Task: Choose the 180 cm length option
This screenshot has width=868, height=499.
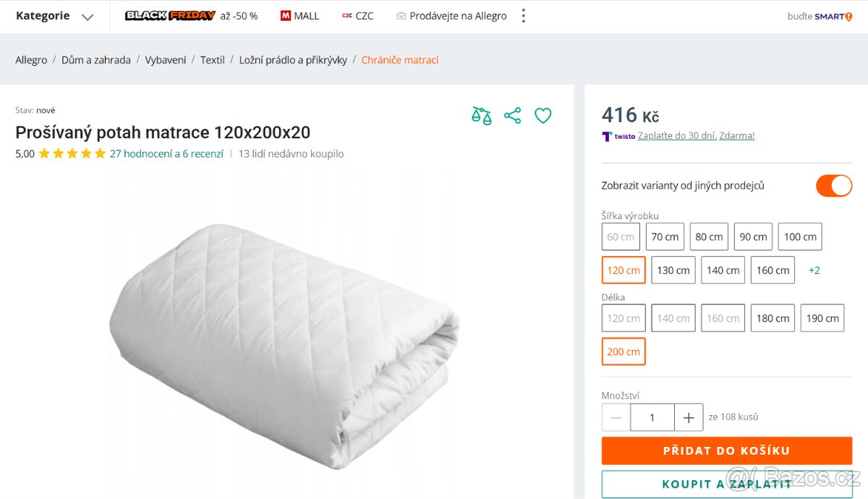Action: (773, 318)
